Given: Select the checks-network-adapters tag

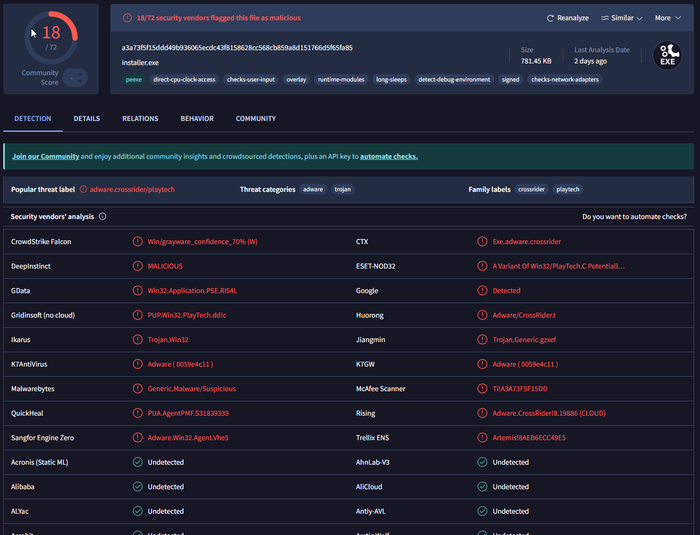Looking at the screenshot, I should point(565,79).
